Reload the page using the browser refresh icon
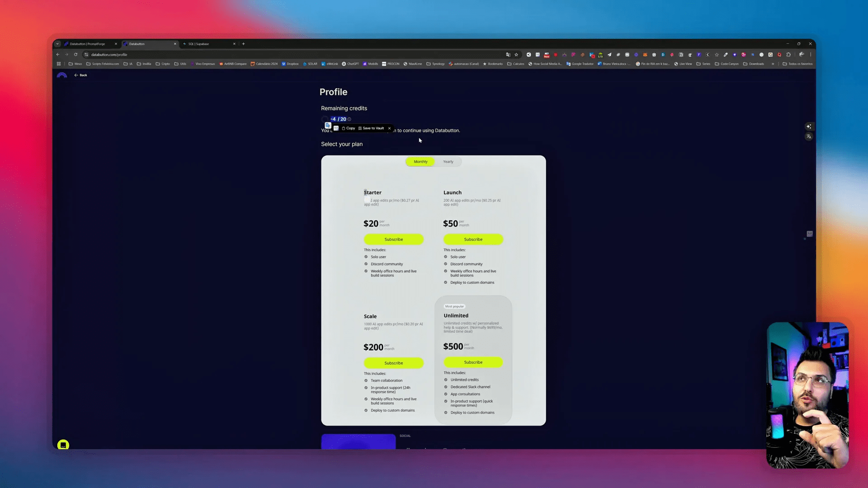Viewport: 868px width, 488px height. click(x=75, y=55)
